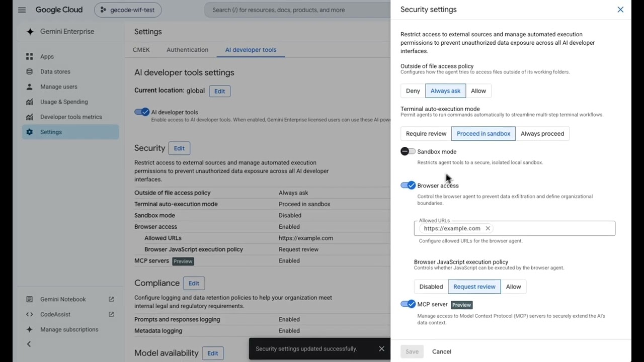Close the Security settings panel
Screen dimensions: 644x362
click(620, 10)
